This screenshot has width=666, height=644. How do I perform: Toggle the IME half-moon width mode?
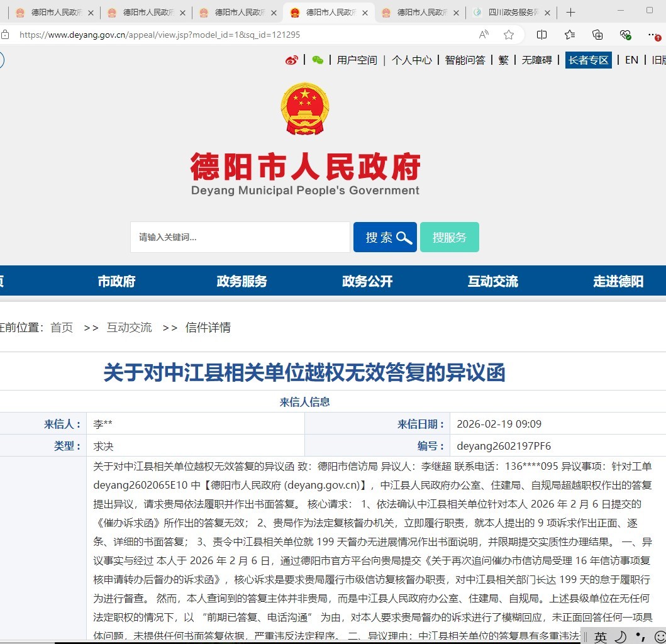(x=620, y=636)
